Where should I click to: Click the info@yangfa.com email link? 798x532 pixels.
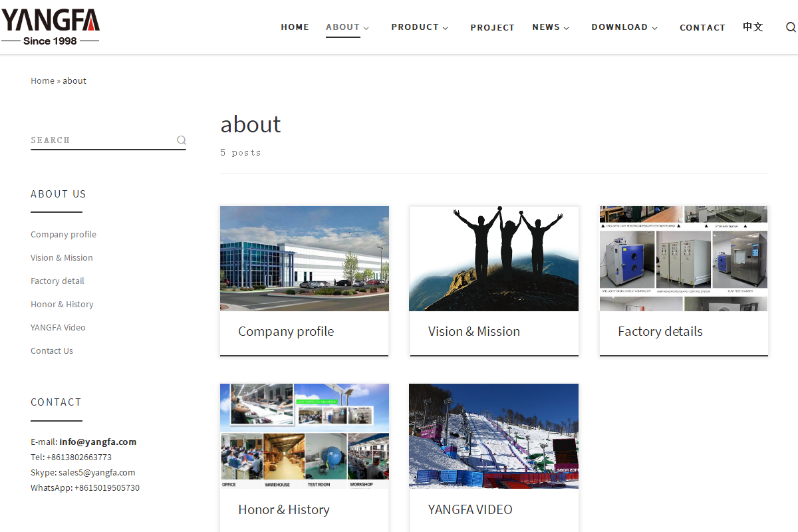pyautogui.click(x=98, y=442)
